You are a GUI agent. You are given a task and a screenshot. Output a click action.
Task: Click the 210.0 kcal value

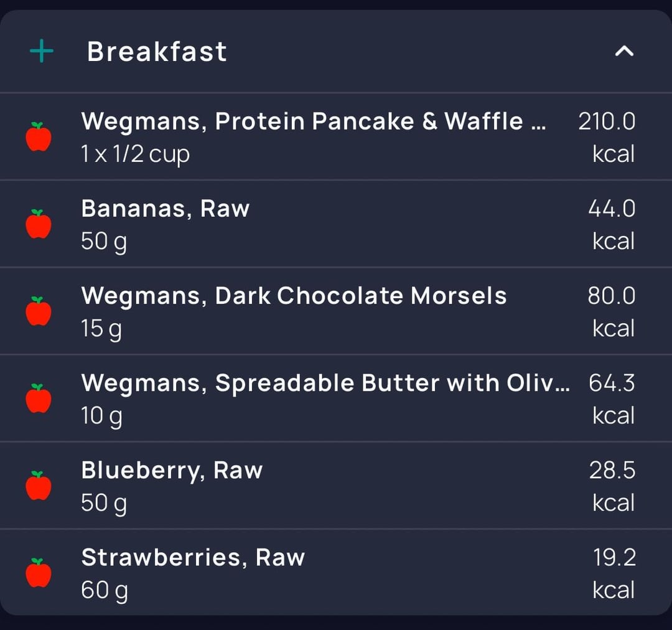point(607,137)
